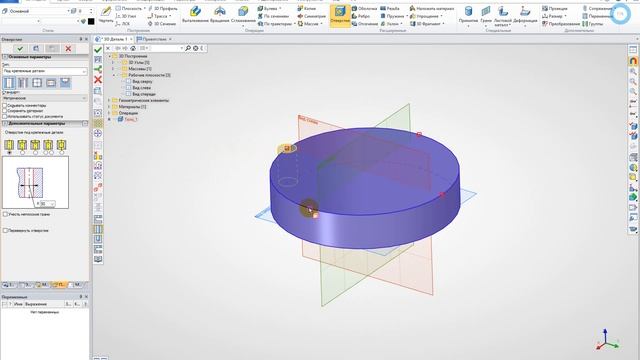The width and height of the screenshot is (640, 360).
Task: Open the Тип hole type dropdown
Action: pyautogui.click(x=45, y=71)
